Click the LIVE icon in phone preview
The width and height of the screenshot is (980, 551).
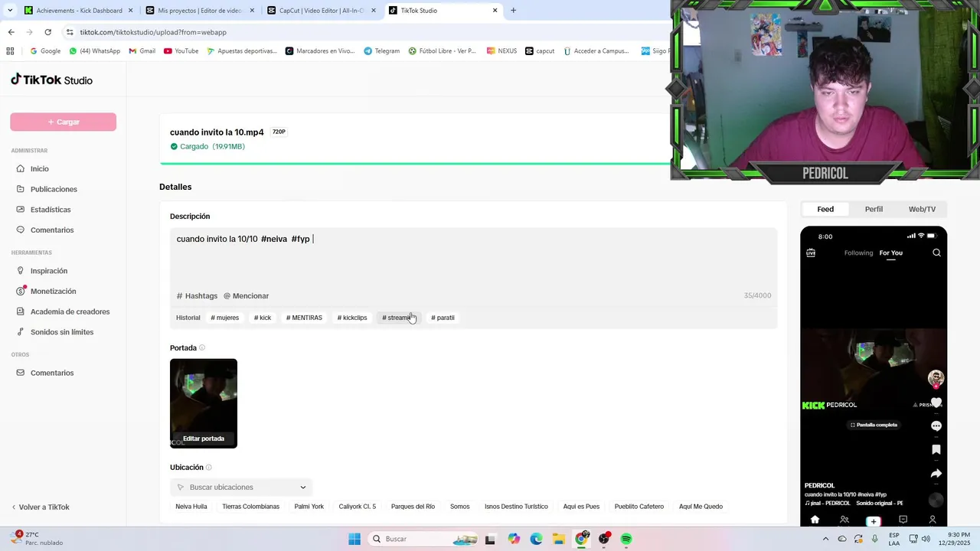point(811,253)
